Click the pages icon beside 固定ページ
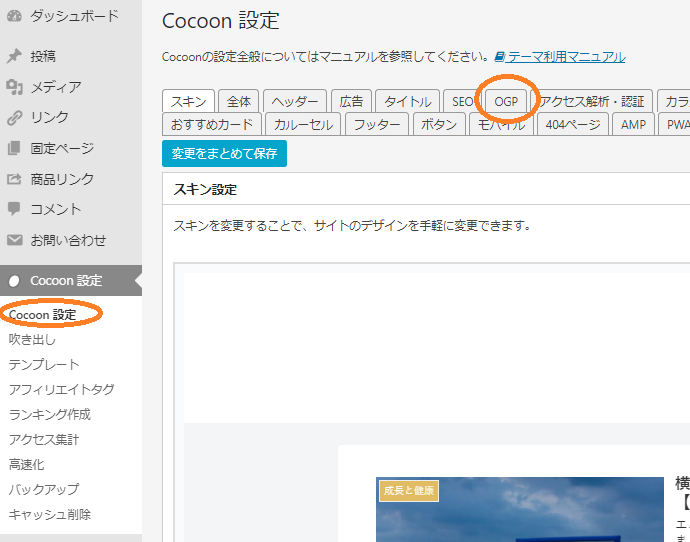This screenshot has height=542, width=690. point(14,148)
